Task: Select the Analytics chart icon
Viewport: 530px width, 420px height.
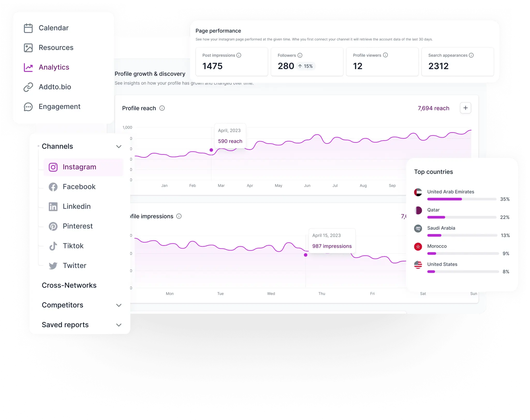Action: pos(28,67)
